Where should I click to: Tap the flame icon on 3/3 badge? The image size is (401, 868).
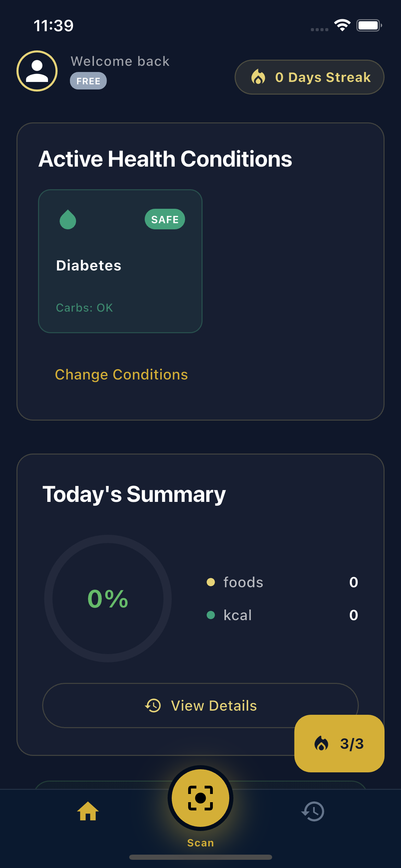(321, 744)
